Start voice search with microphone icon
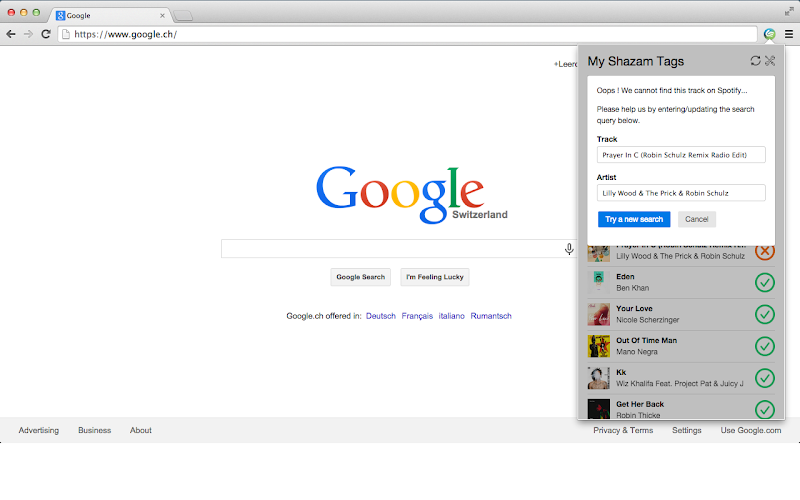The image size is (800, 500). click(x=569, y=249)
